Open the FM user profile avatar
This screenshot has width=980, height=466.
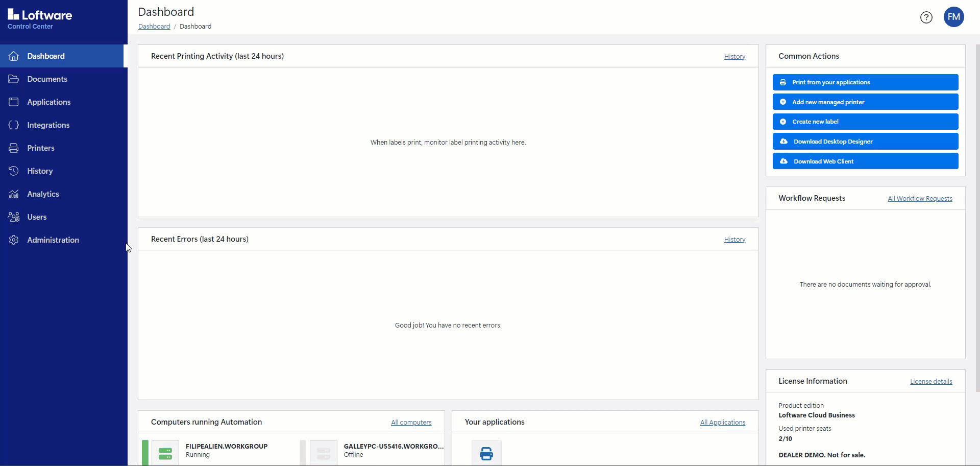tap(953, 17)
